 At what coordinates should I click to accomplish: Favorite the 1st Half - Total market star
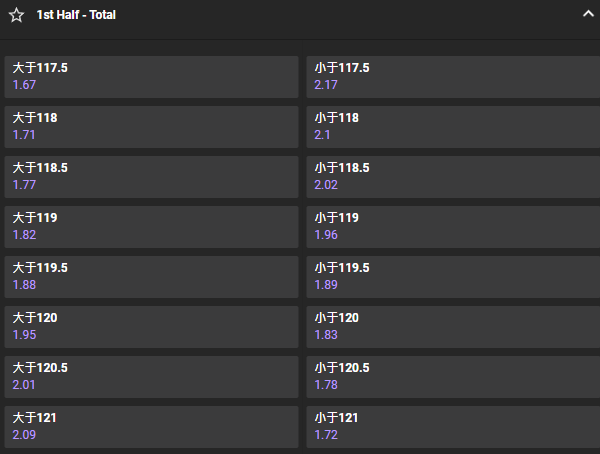click(x=16, y=15)
